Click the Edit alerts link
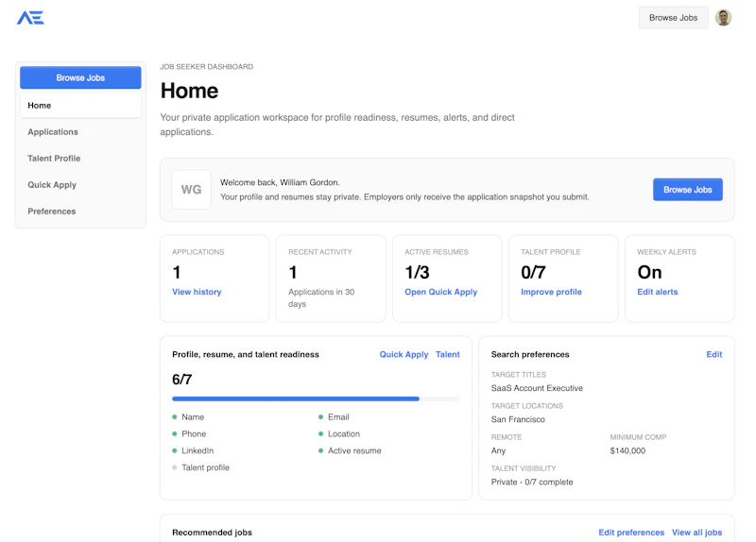The image size is (756, 542). click(657, 292)
